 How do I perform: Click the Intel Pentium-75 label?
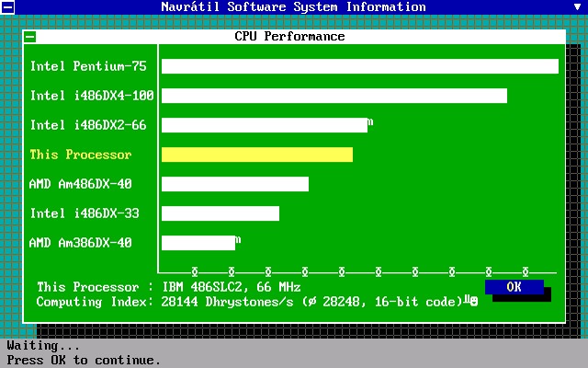88,66
